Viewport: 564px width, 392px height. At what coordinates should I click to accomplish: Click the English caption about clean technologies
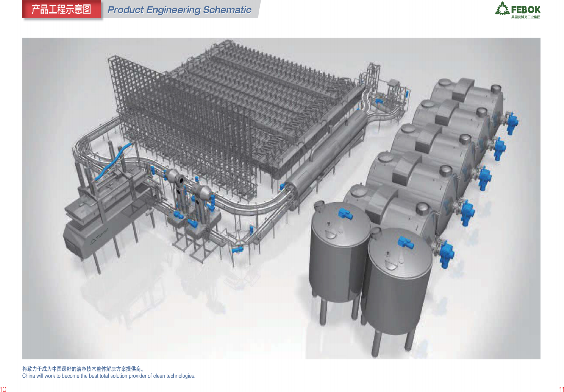tap(109, 376)
